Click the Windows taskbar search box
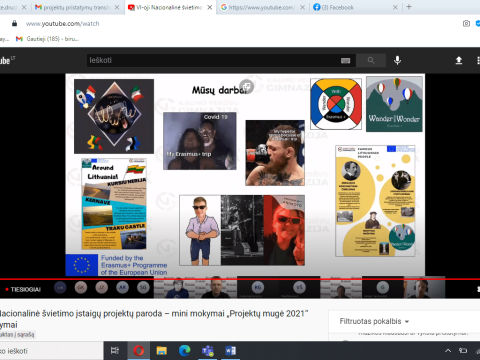This screenshot has height=360, width=480. tap(52, 351)
